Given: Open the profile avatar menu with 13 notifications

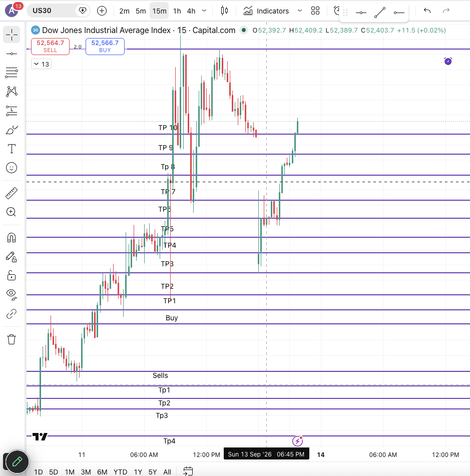Looking at the screenshot, I should pyautogui.click(x=12, y=11).
